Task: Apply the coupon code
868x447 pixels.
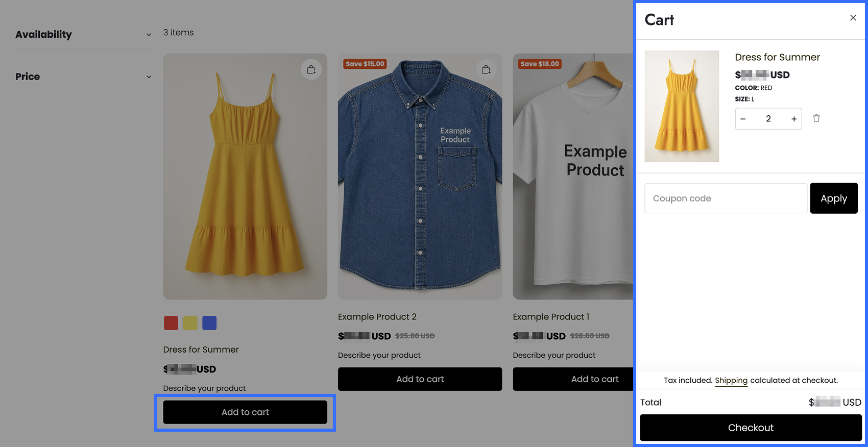Action: pos(834,198)
